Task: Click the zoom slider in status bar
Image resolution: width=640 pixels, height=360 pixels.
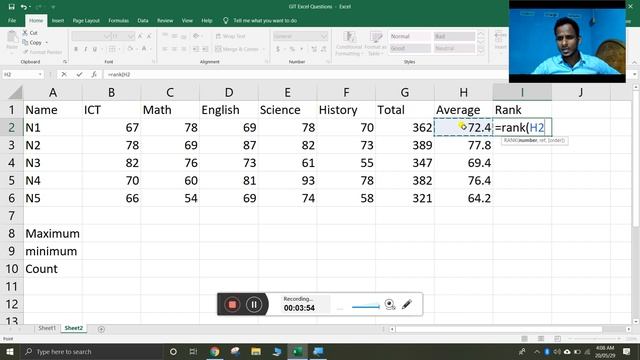Action: pos(594,338)
